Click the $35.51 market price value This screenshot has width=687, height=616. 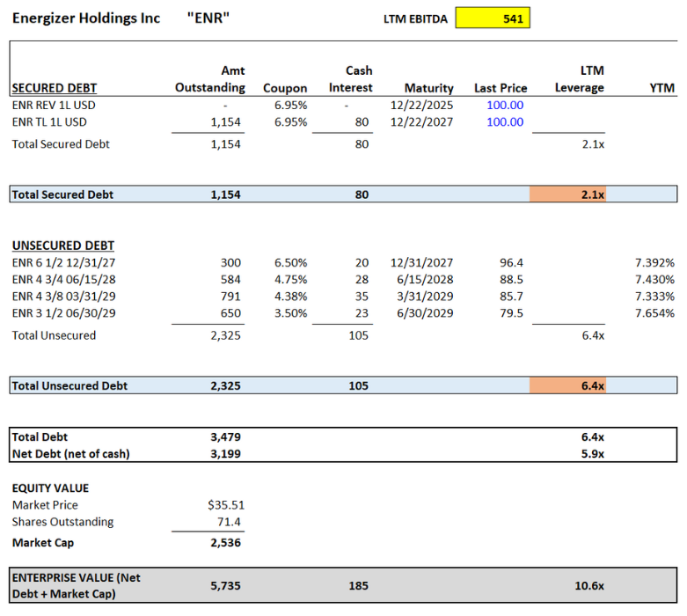point(226,505)
